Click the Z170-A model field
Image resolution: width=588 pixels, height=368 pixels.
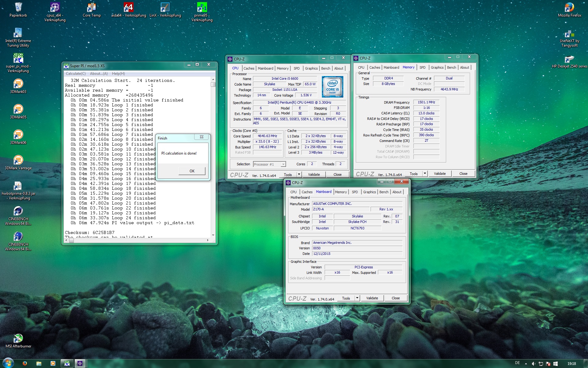pos(341,209)
